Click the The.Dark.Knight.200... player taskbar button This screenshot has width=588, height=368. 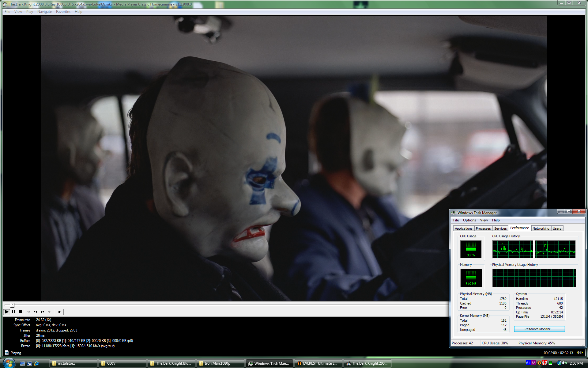367,363
